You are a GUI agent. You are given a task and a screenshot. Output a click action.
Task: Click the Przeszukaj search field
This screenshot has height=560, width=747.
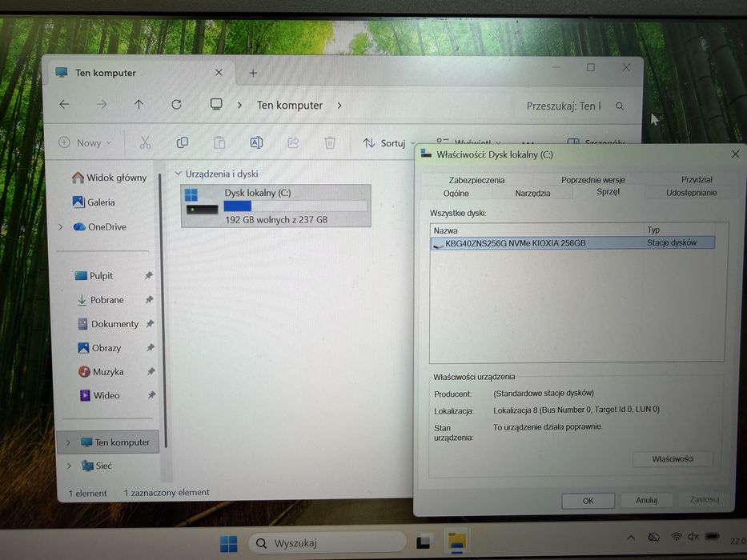564,106
